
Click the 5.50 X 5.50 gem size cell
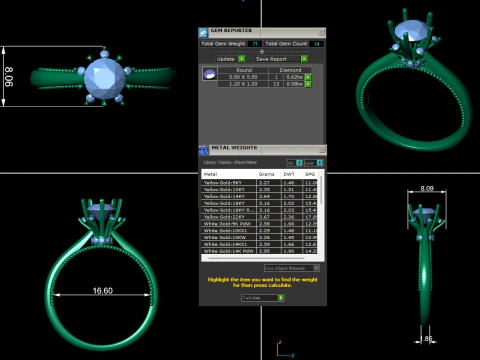click(243, 77)
